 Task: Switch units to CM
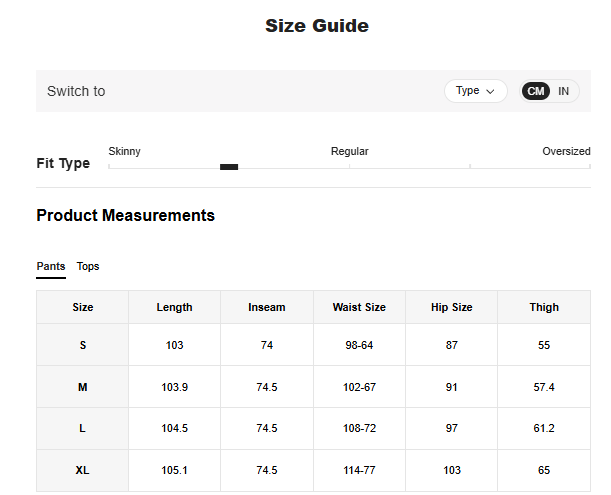coord(536,91)
